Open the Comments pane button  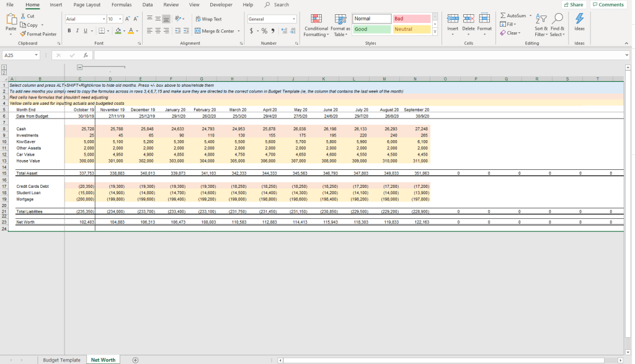[608, 4]
